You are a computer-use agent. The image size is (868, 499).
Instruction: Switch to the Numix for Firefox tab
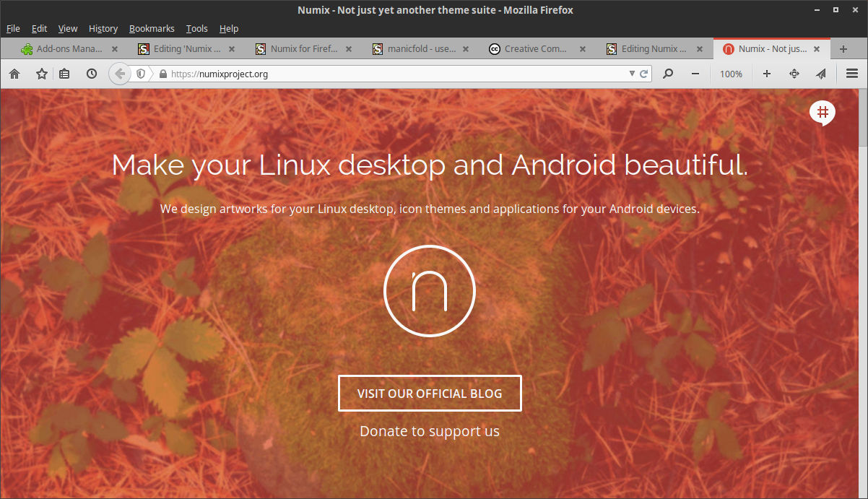point(303,49)
